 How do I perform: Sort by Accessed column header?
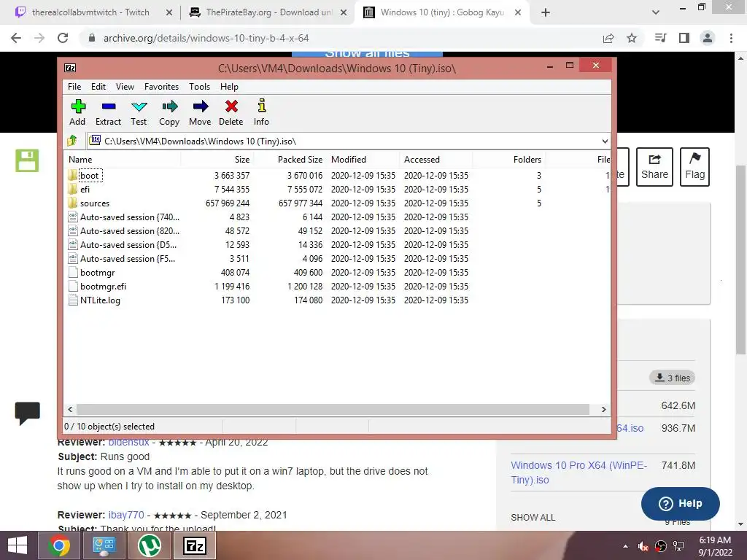point(436,160)
